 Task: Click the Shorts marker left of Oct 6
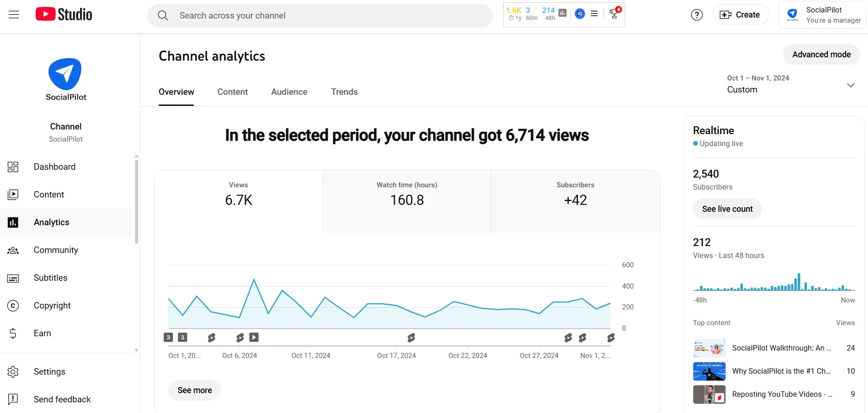point(211,338)
